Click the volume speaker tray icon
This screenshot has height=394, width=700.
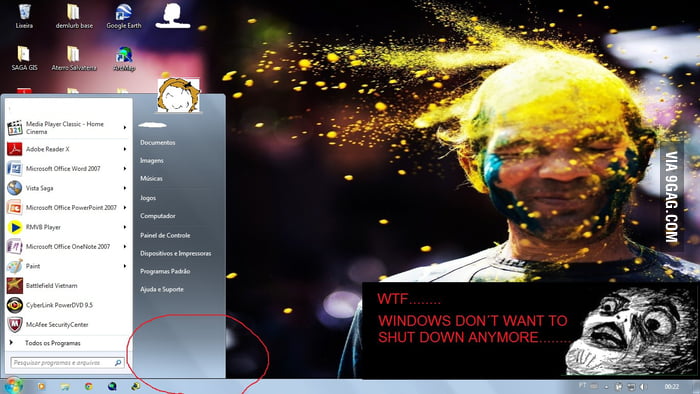click(x=643, y=386)
